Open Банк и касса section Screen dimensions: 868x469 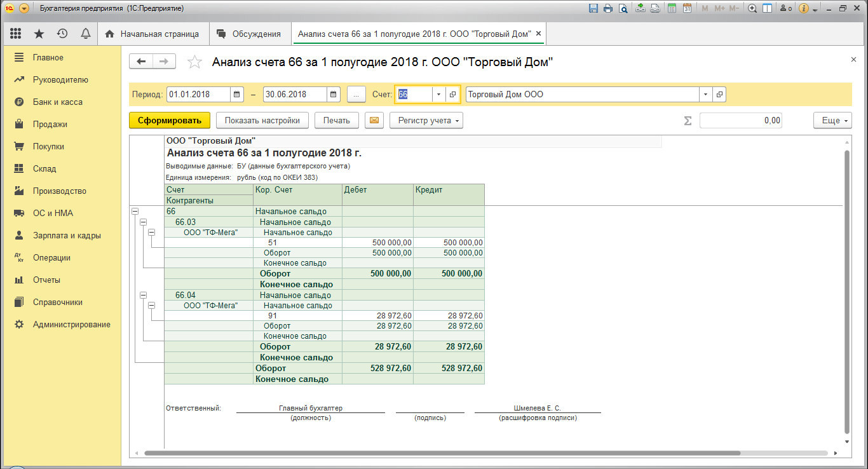pyautogui.click(x=62, y=102)
